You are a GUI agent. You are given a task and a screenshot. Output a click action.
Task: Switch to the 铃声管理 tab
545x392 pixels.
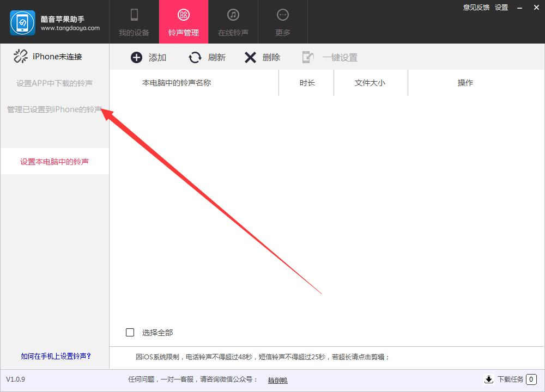point(184,22)
